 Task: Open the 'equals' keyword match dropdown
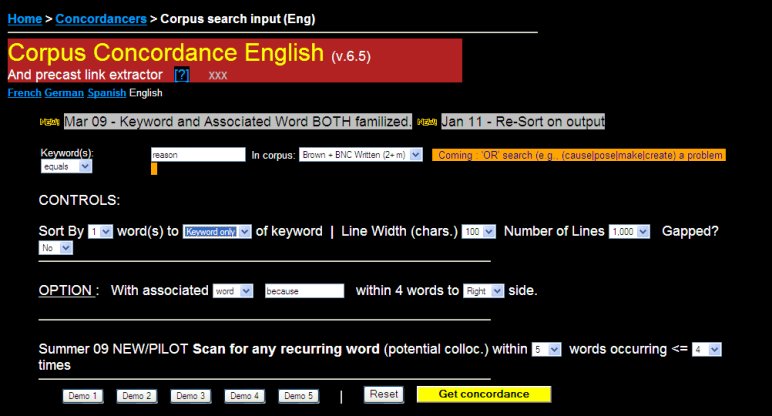pyautogui.click(x=65, y=168)
